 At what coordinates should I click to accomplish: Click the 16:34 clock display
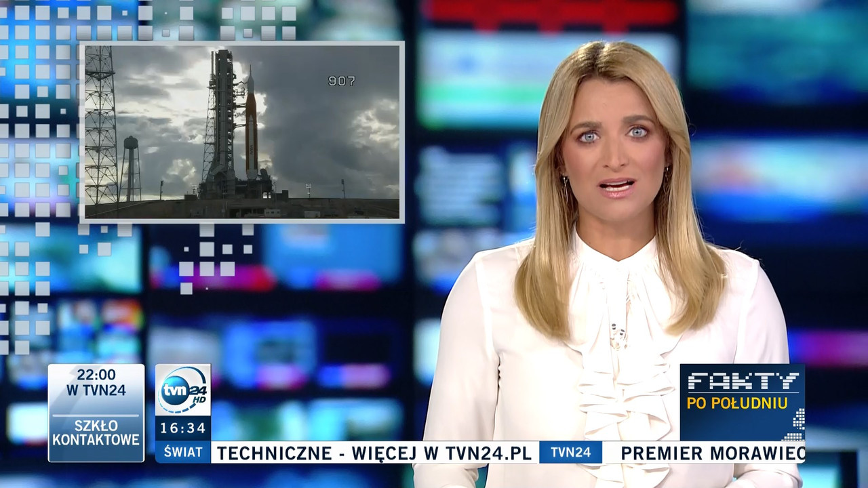coord(182,428)
